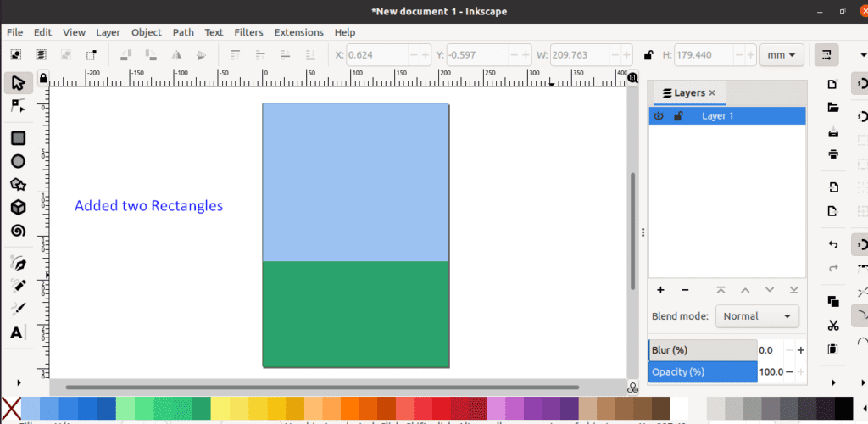Toggle color-managed display at canvas corner
The image size is (868, 424).
(632, 388)
